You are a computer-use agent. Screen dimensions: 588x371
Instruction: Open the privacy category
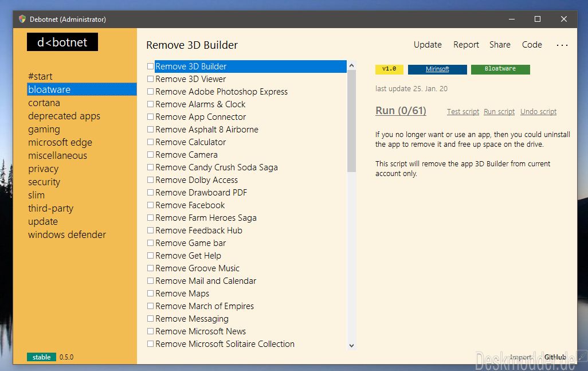click(x=43, y=169)
